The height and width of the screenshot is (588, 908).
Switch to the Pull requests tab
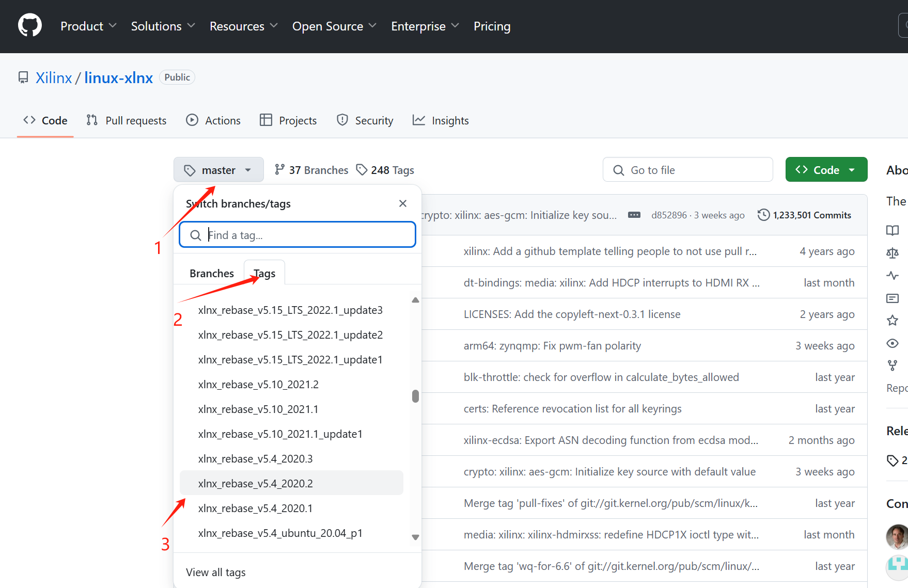pos(127,120)
